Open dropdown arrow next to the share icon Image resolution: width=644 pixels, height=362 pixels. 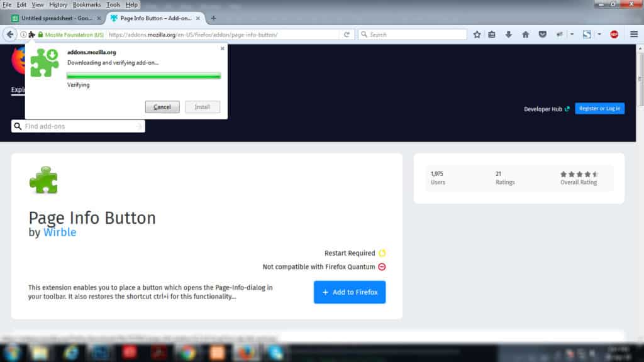tap(572, 35)
